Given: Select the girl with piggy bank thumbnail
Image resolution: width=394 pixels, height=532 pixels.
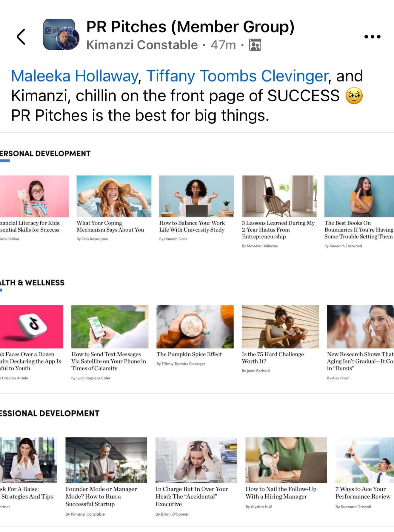Looking at the screenshot, I should (34, 196).
